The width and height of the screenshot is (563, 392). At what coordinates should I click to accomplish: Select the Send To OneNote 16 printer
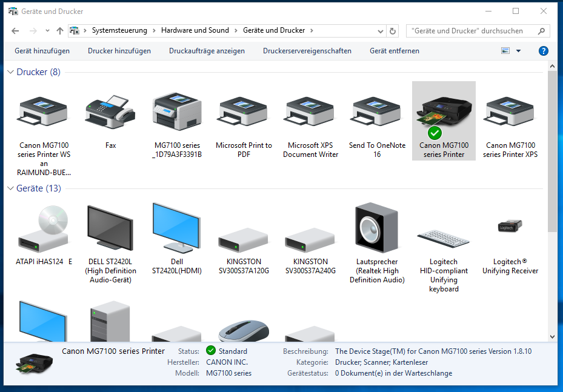pos(377,112)
